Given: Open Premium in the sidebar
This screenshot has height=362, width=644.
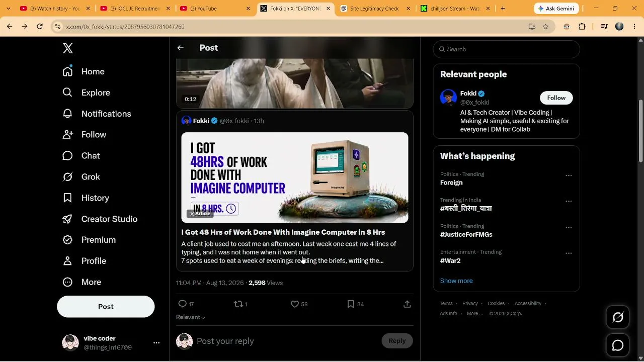Looking at the screenshot, I should point(89,240).
